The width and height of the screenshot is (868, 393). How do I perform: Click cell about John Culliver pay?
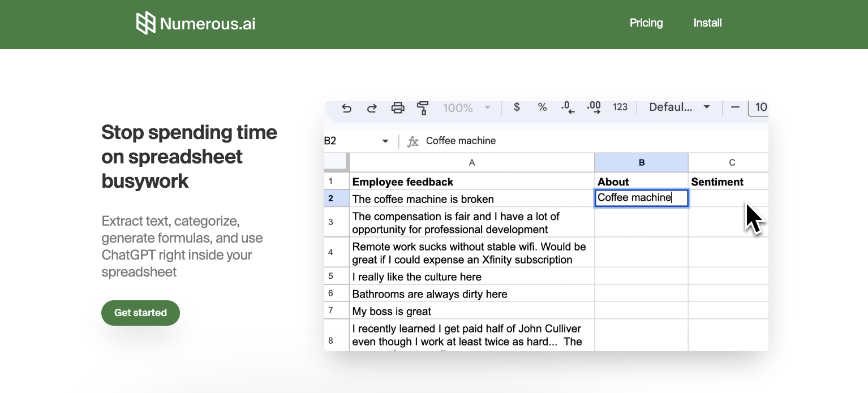pyautogui.click(x=472, y=335)
